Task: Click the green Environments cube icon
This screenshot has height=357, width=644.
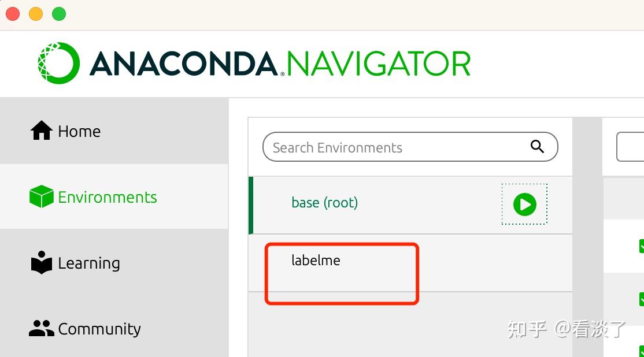Action: (x=42, y=197)
